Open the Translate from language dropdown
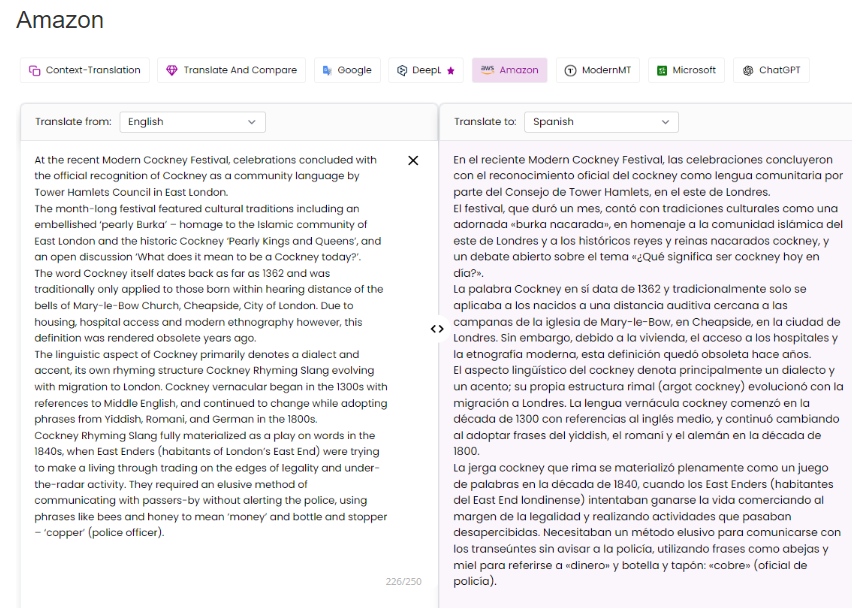Viewport: 852px width, 608px height. (x=192, y=121)
